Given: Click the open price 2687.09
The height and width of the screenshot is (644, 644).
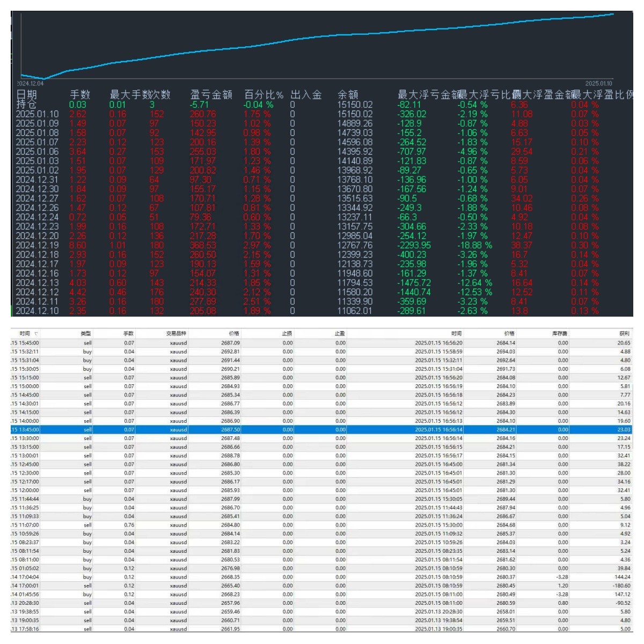Looking at the screenshot, I should [x=230, y=342].
